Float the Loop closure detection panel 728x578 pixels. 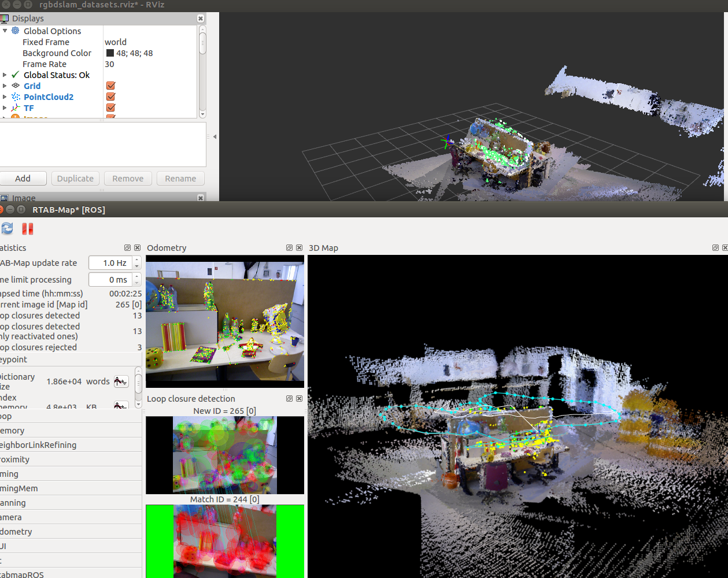pos(289,399)
